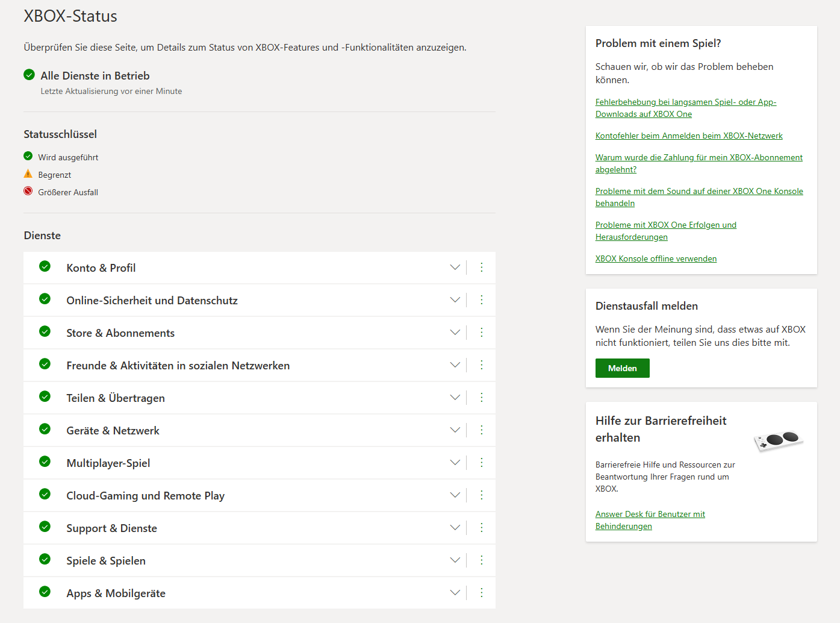
Task: Click 'Letzte Aktualisierung vor einer Minute' text
Action: [111, 91]
